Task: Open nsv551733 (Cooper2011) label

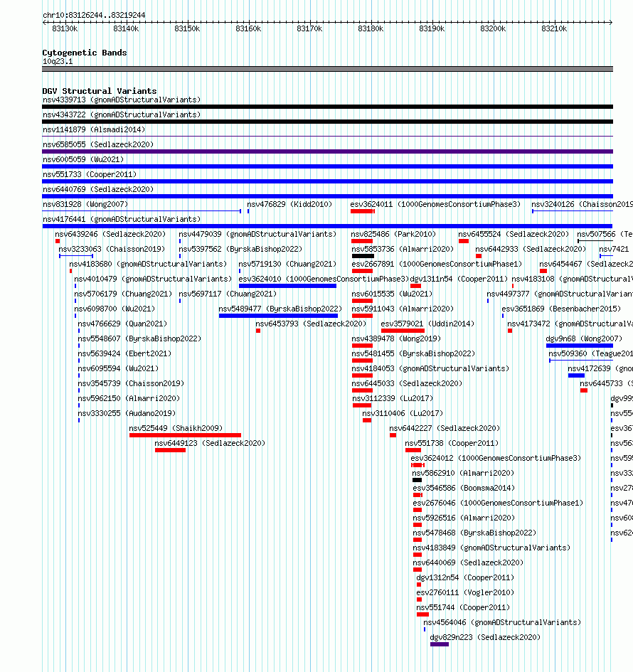Action: (x=90, y=174)
